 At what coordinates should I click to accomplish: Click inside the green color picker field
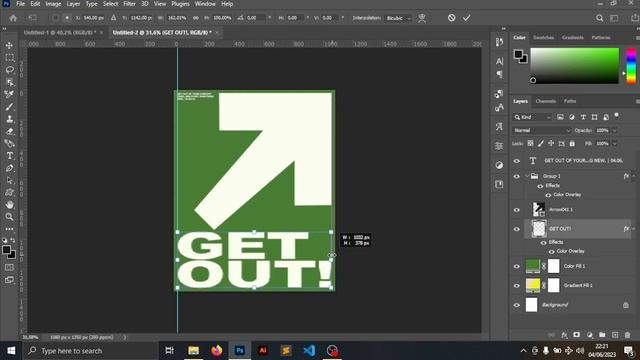tap(574, 66)
